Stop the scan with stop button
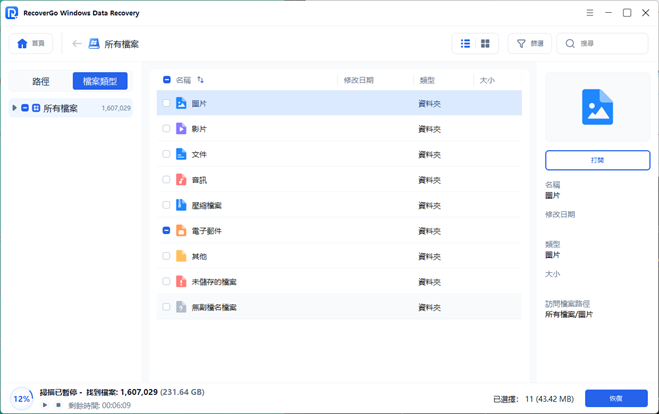659x414 pixels. (58, 405)
